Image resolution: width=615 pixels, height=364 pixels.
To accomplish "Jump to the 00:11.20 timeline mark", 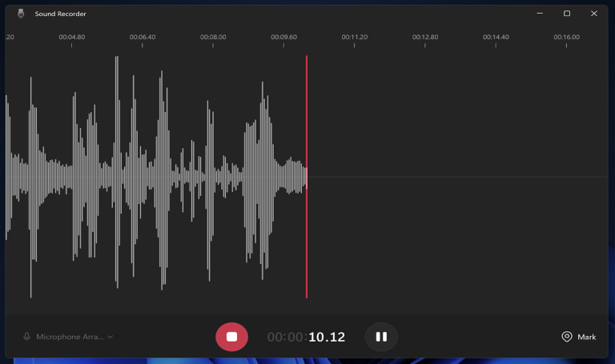I will 355,38.
